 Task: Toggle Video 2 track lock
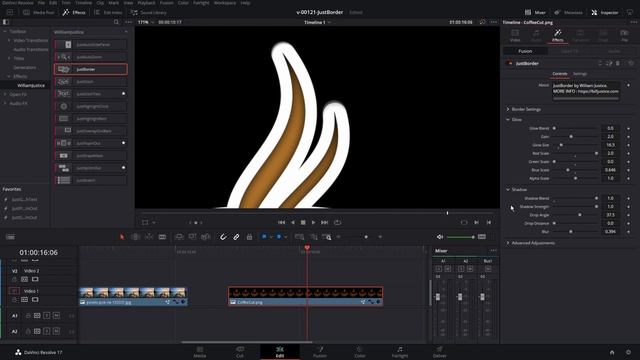pyautogui.click(x=14, y=280)
